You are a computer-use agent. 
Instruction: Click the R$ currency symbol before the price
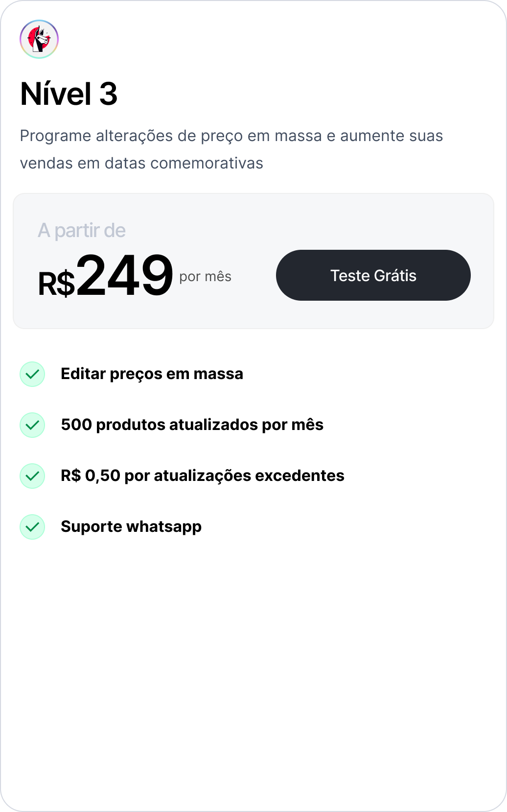(56, 284)
